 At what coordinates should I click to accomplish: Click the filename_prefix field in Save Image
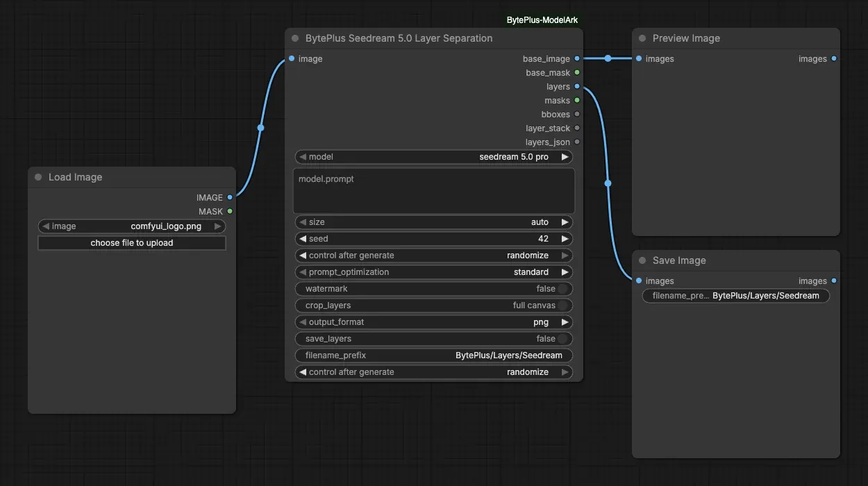click(x=736, y=296)
